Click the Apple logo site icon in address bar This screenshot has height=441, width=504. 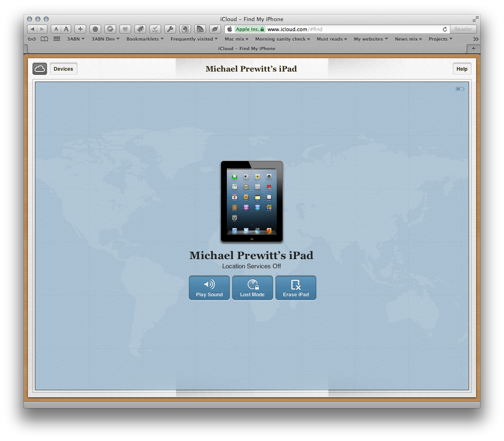coord(230,29)
